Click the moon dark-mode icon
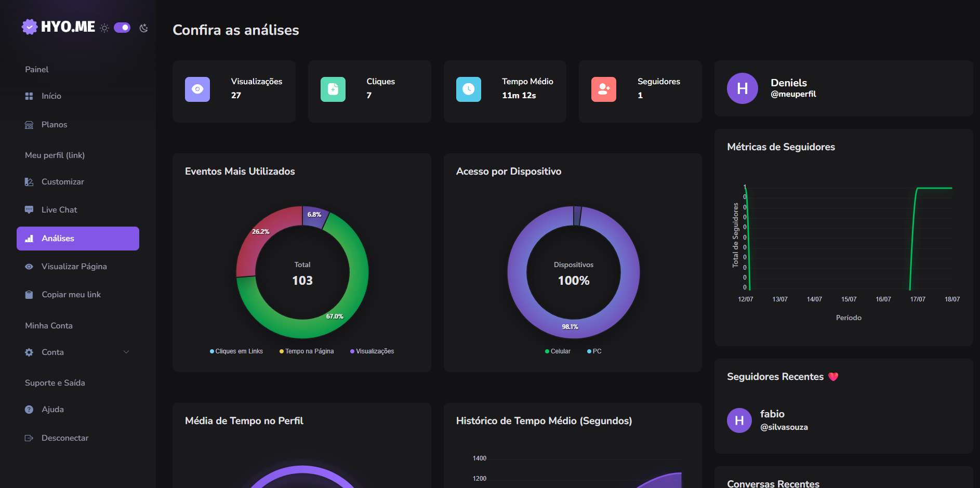The height and width of the screenshot is (488, 980). [x=144, y=28]
